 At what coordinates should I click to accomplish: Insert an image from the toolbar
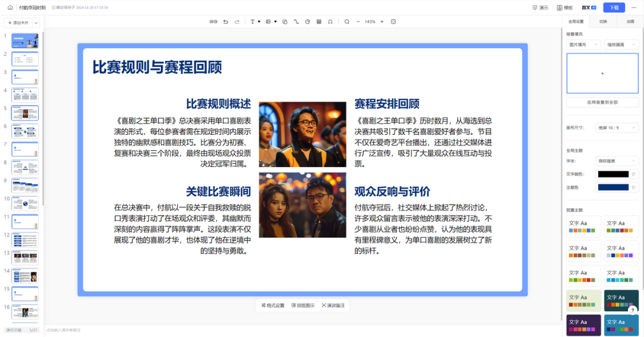coord(268,22)
